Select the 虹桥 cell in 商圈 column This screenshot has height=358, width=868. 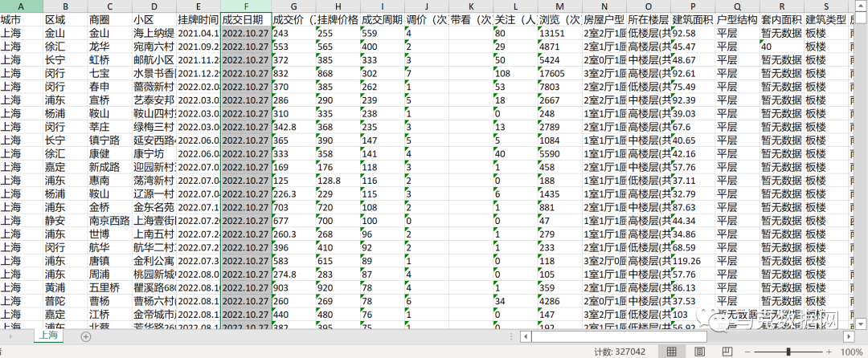109,59
